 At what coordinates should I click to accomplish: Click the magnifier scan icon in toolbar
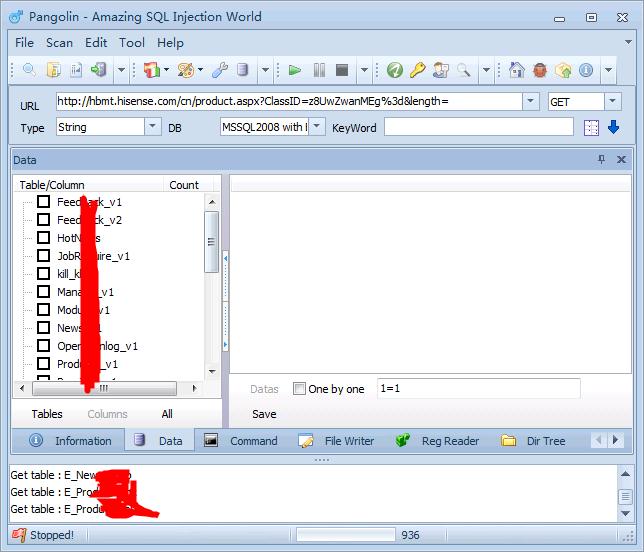click(29, 70)
